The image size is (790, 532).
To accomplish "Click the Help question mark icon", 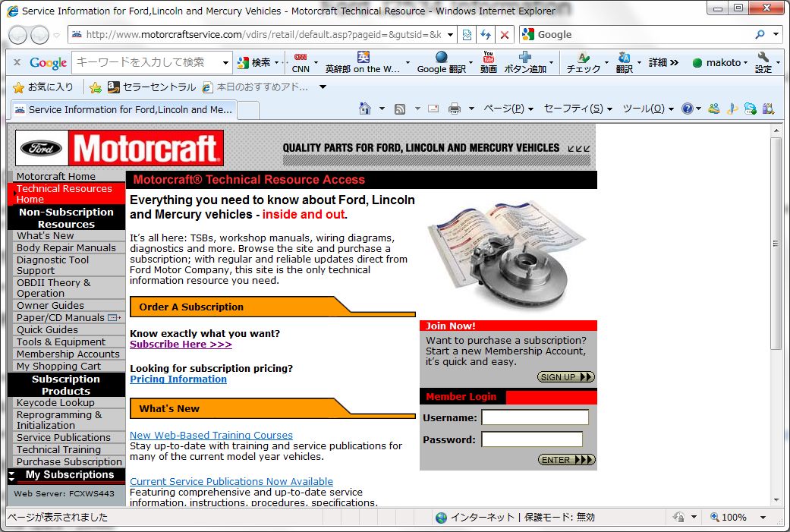I will [x=688, y=109].
